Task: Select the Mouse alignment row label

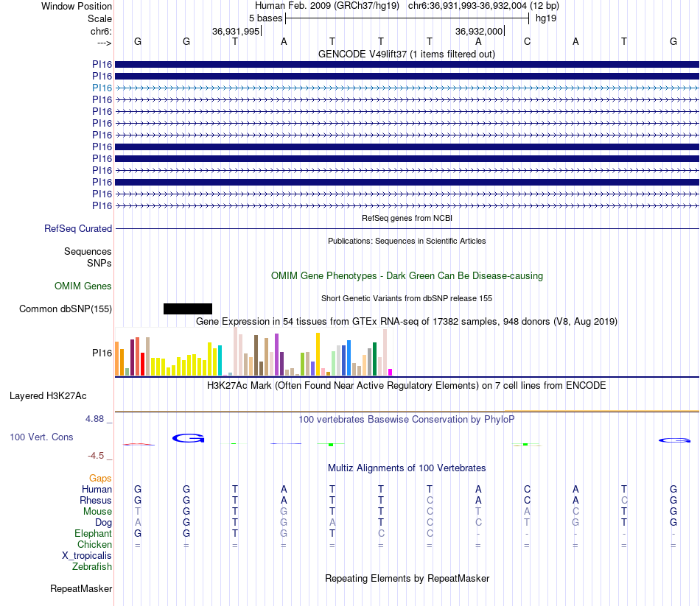Action: [97, 512]
